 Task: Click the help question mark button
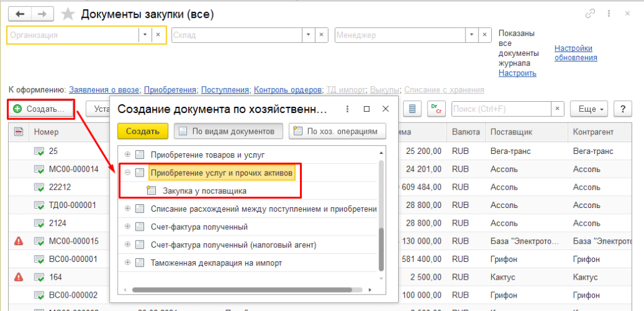pyautogui.click(x=623, y=109)
